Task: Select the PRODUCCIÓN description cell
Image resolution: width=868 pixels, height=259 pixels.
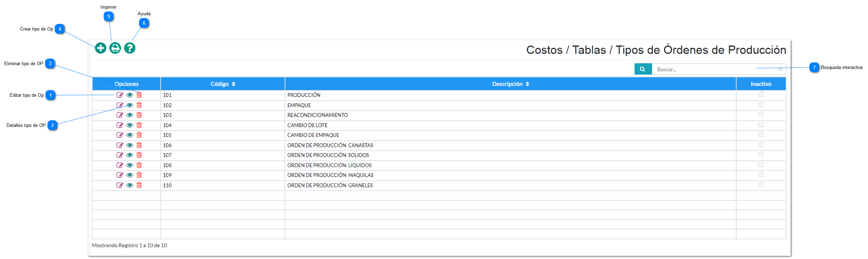Action: coord(510,95)
